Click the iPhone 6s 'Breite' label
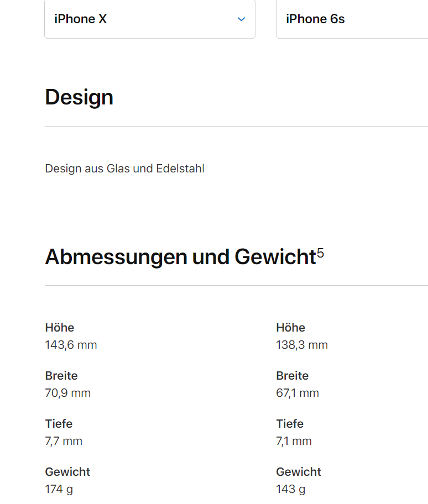 tap(293, 376)
